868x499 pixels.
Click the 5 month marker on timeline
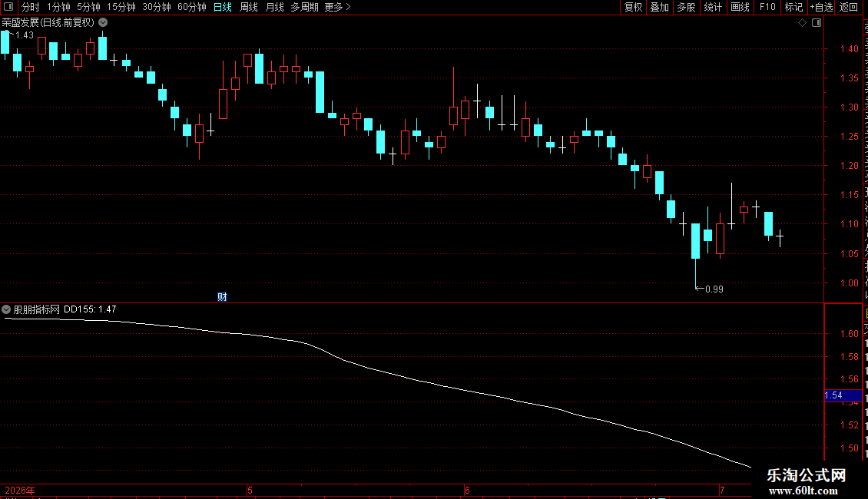coord(250,490)
